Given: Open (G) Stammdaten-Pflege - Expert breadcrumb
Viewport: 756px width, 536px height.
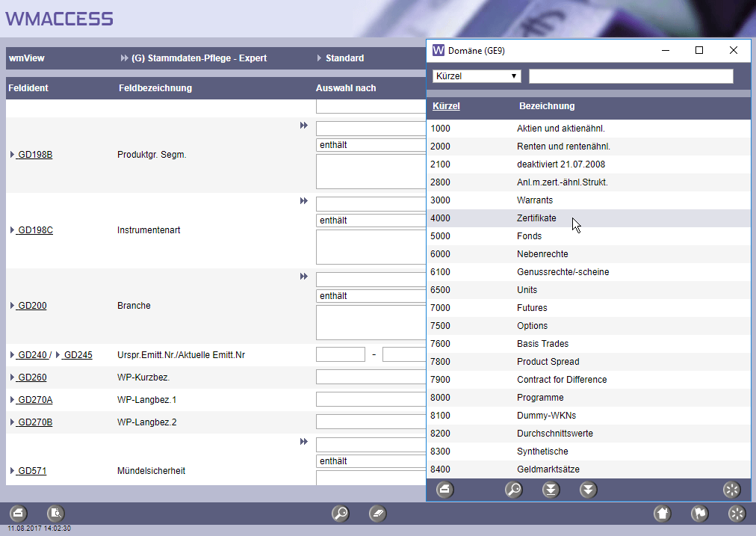Looking at the screenshot, I should (x=199, y=58).
